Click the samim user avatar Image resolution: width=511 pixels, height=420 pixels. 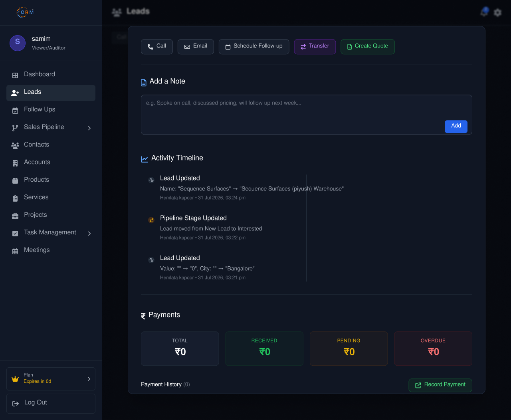pos(18,43)
